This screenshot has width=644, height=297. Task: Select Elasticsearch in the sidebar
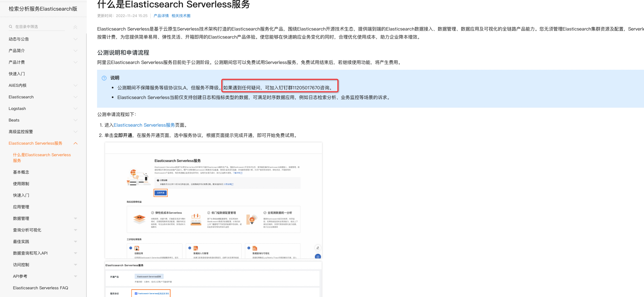point(21,97)
